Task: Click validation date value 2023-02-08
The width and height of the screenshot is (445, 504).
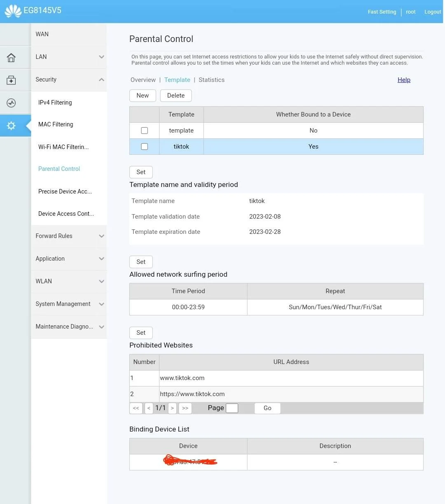Action: pyautogui.click(x=265, y=217)
